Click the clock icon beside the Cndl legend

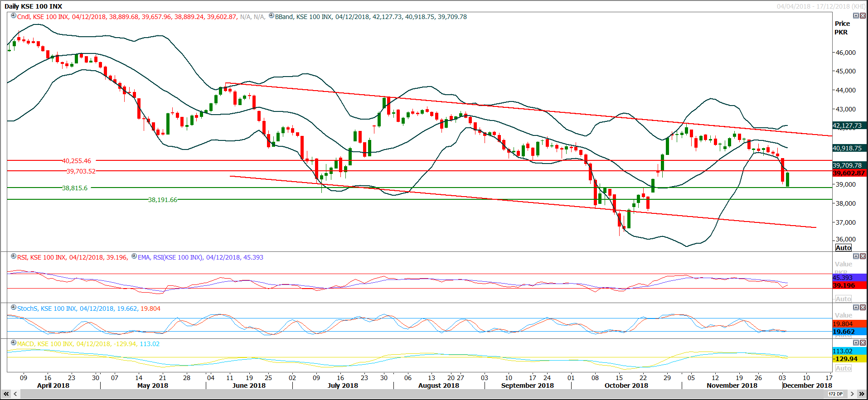14,16
